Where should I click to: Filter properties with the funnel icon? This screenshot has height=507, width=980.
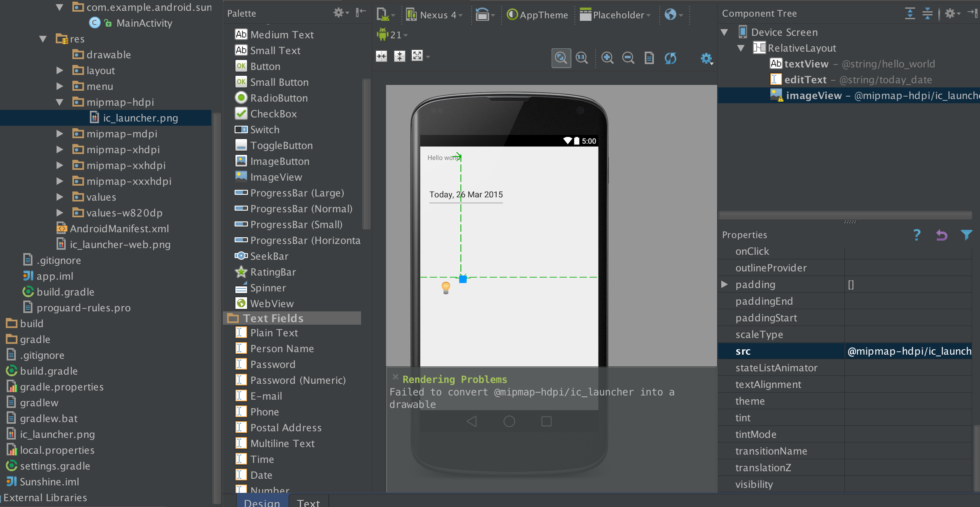[966, 235]
